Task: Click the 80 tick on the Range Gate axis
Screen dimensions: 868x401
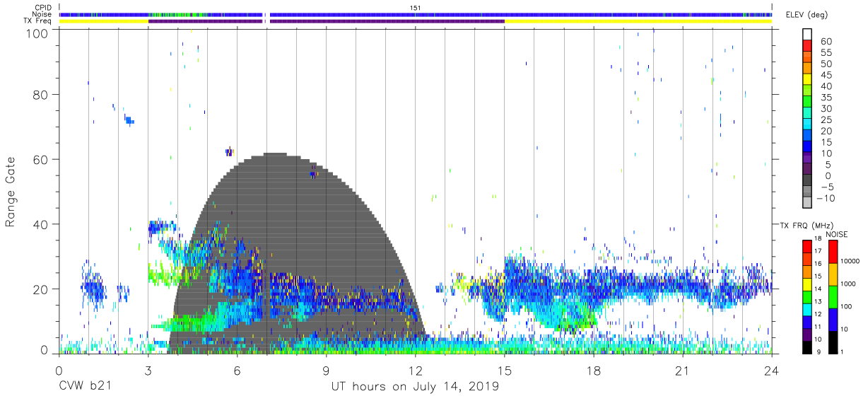Action: click(40, 94)
